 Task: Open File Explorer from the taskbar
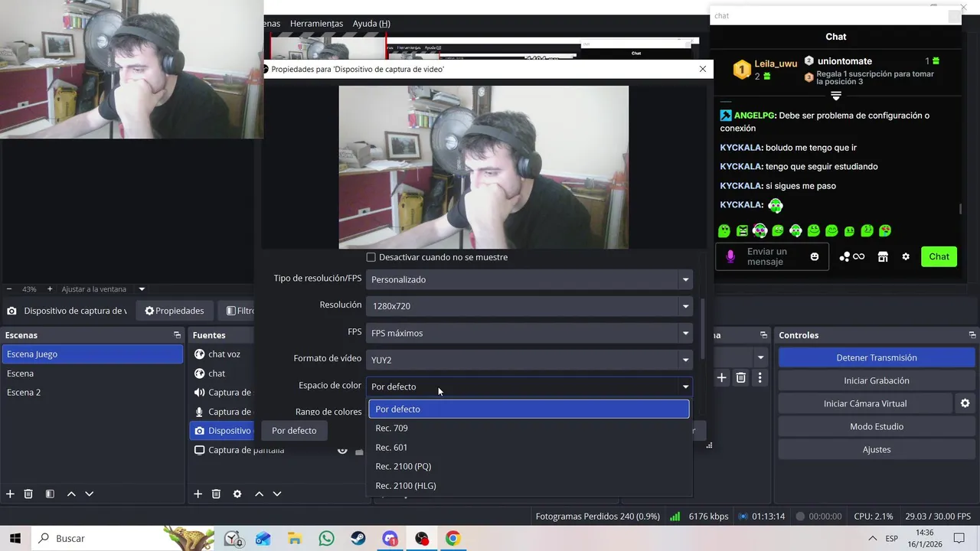click(x=295, y=538)
